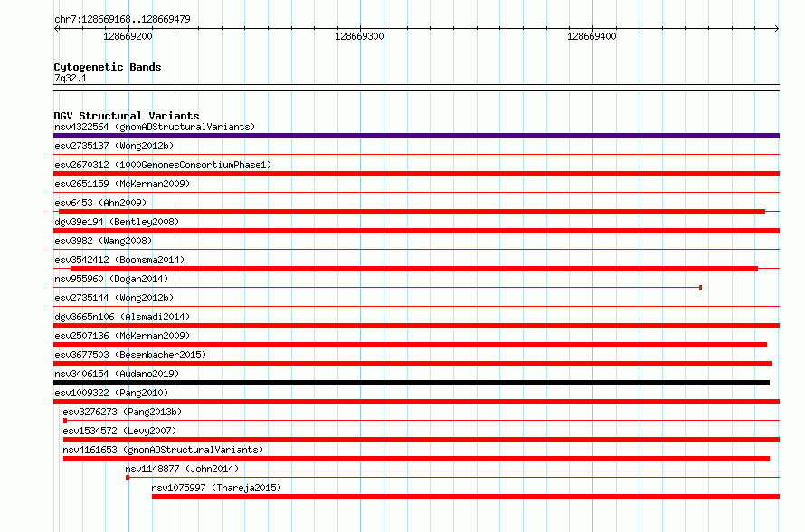The height and width of the screenshot is (532, 805).
Task: Click the right arrow end of the ruler
Action: 776,29
